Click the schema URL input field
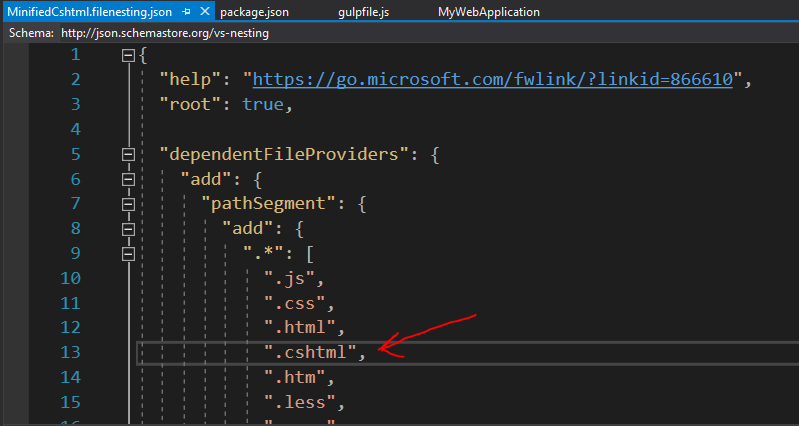Screen dimensions: 799x426 click(428, 34)
